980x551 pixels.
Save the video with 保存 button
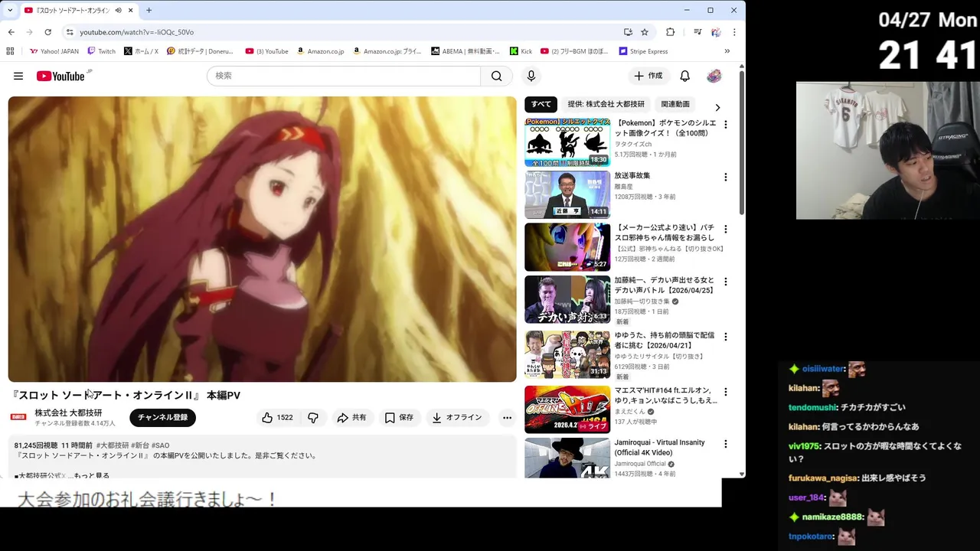[399, 417]
